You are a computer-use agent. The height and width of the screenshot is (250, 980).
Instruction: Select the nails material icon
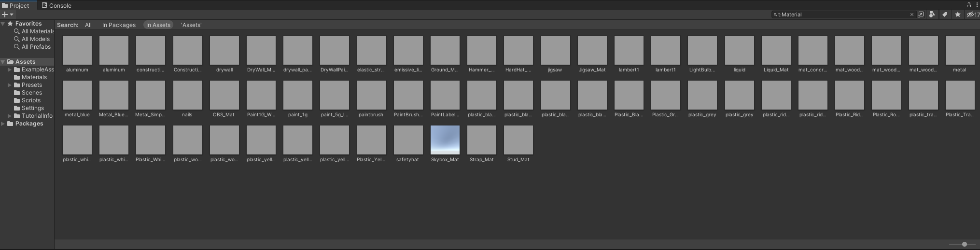188,96
